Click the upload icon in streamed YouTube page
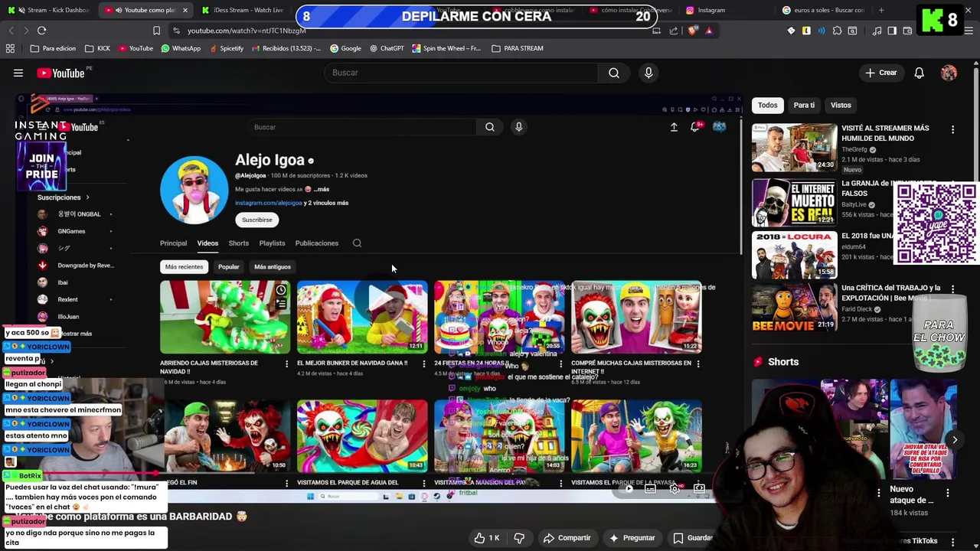Viewport: 980px width, 551px height. click(674, 127)
